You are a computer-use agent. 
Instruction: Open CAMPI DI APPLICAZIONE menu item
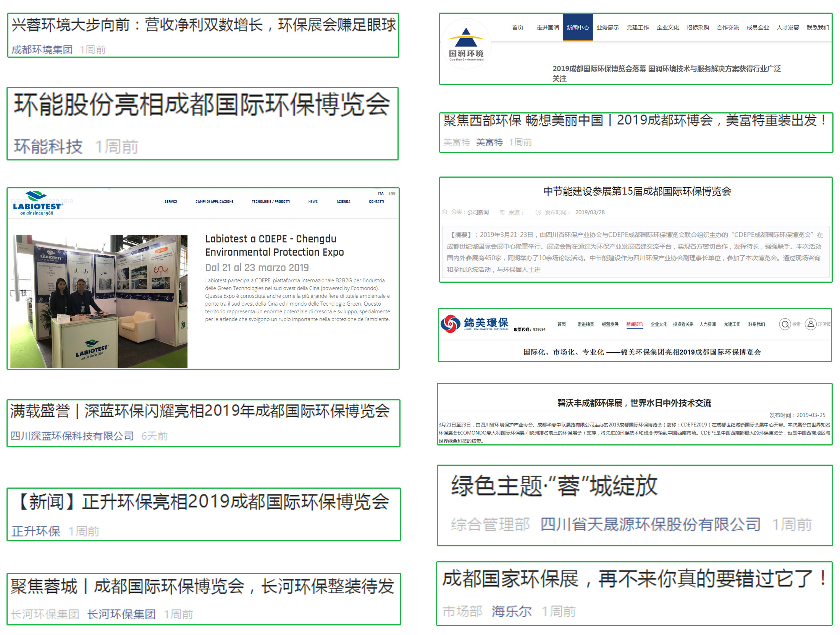click(214, 201)
